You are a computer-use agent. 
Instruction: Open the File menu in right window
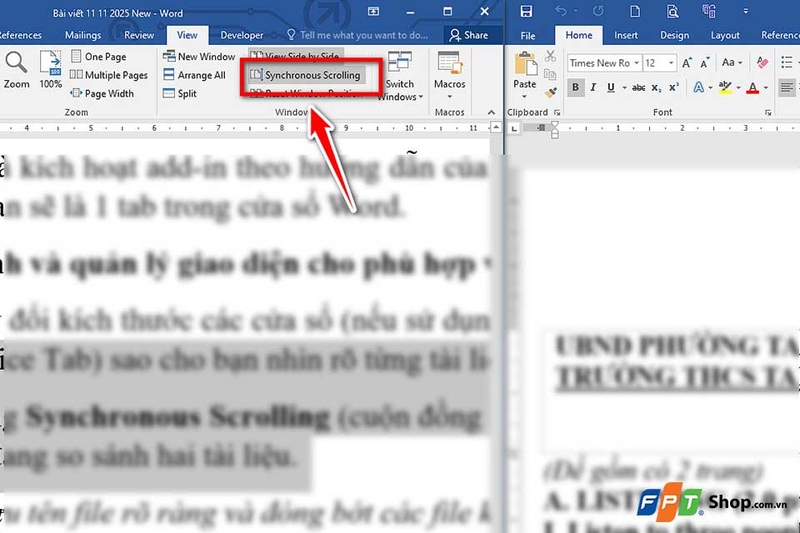528,35
